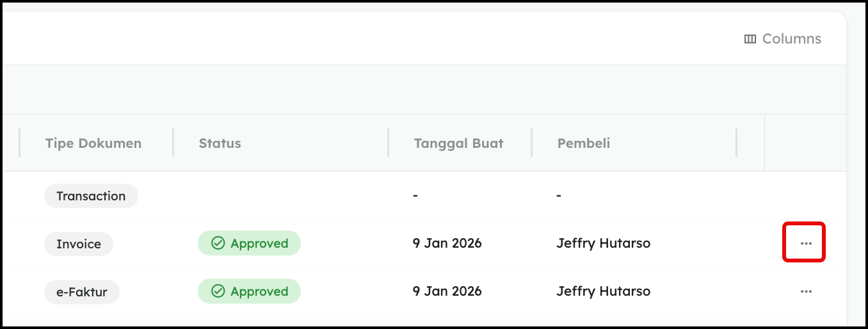Sort by the Tanggal Buat column header
The image size is (868, 329).
click(458, 143)
